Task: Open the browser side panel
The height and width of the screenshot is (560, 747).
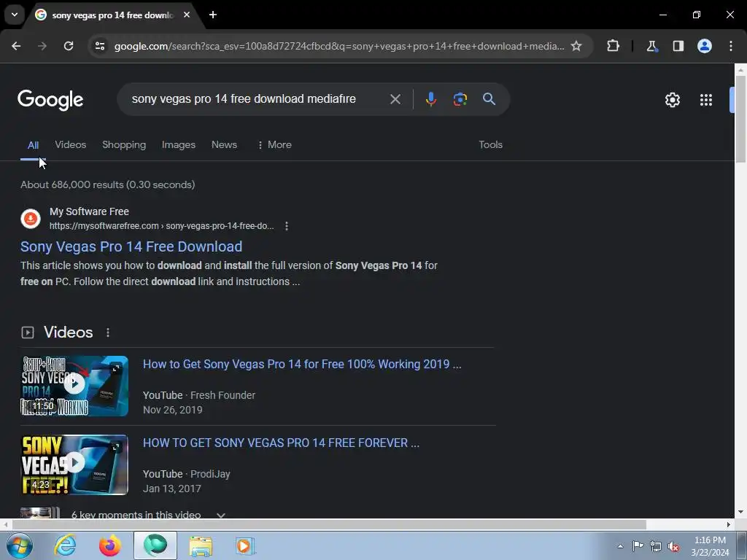Action: tap(678, 46)
